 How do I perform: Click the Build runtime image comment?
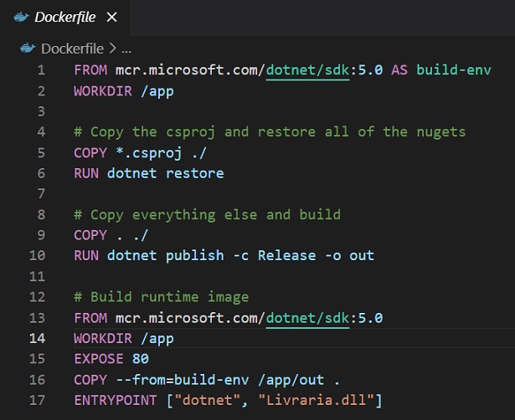click(x=162, y=297)
